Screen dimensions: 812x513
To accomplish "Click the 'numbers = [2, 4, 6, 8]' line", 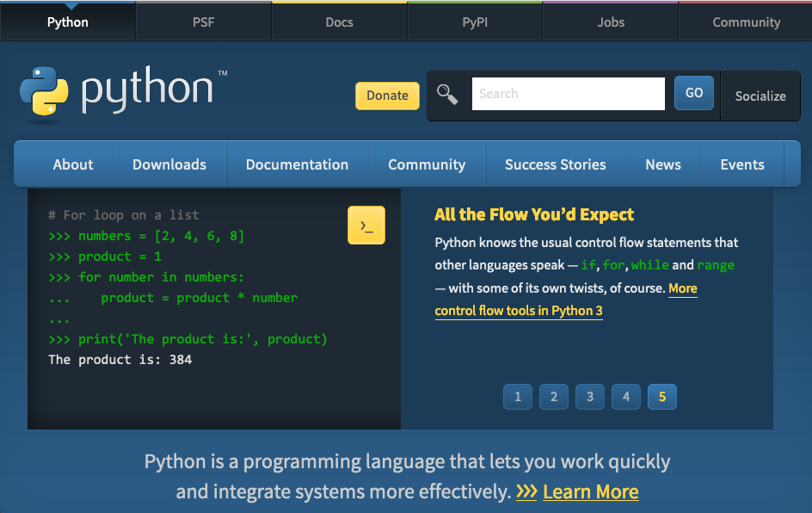I will coord(146,236).
